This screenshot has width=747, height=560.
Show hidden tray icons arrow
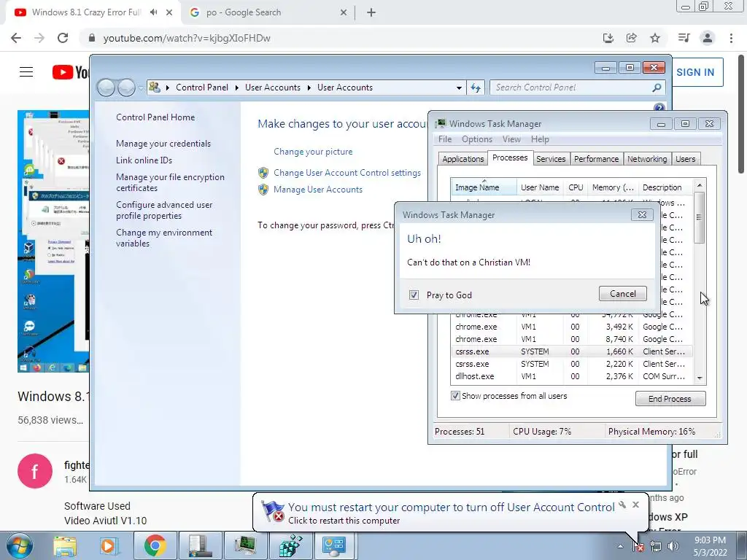[x=620, y=546]
